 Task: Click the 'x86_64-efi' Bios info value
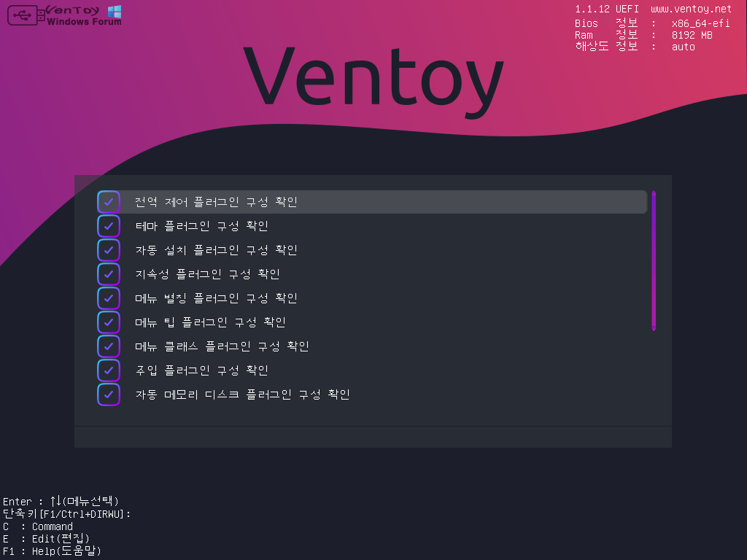coord(700,23)
